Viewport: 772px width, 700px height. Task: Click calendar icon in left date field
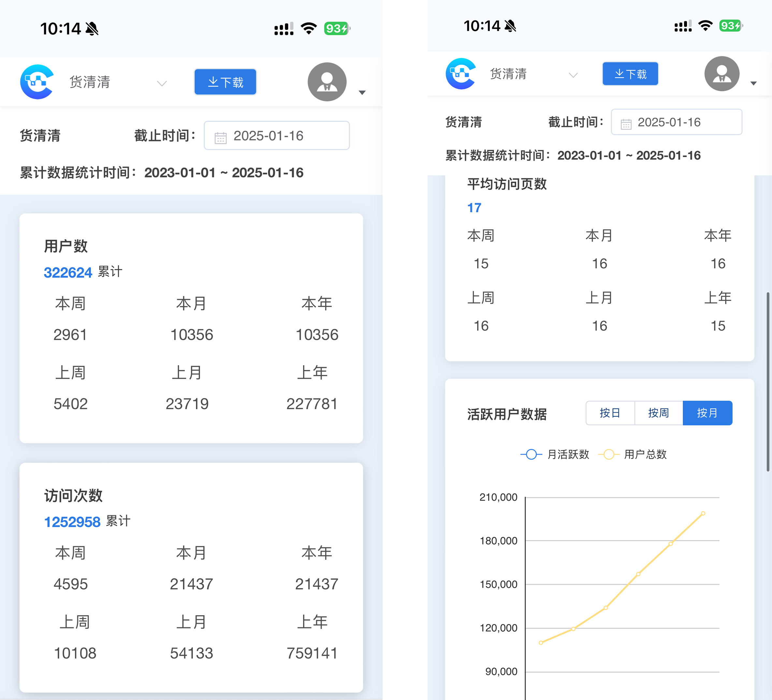(x=221, y=137)
